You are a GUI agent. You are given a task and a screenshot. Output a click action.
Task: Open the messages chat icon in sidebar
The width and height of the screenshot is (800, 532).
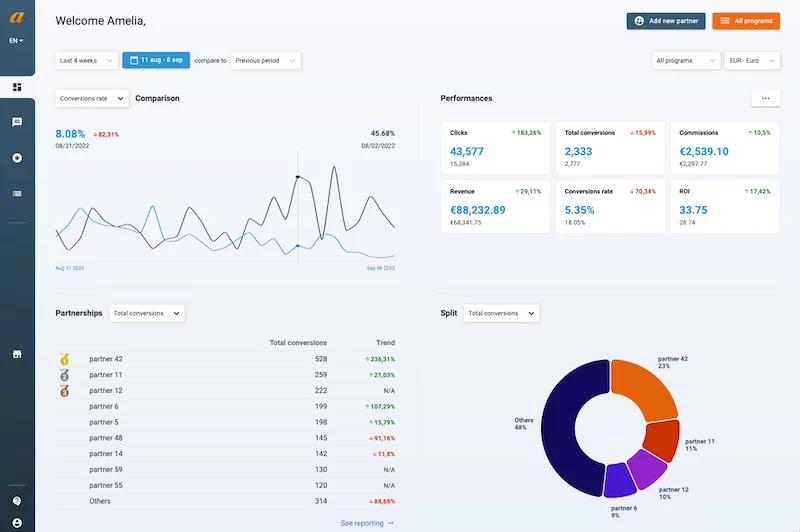[17, 122]
